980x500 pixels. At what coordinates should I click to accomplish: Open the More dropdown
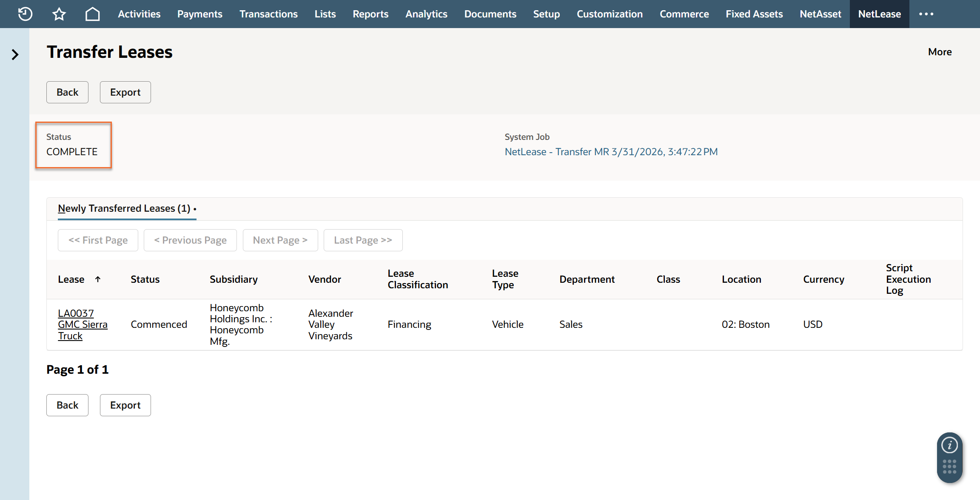click(940, 52)
